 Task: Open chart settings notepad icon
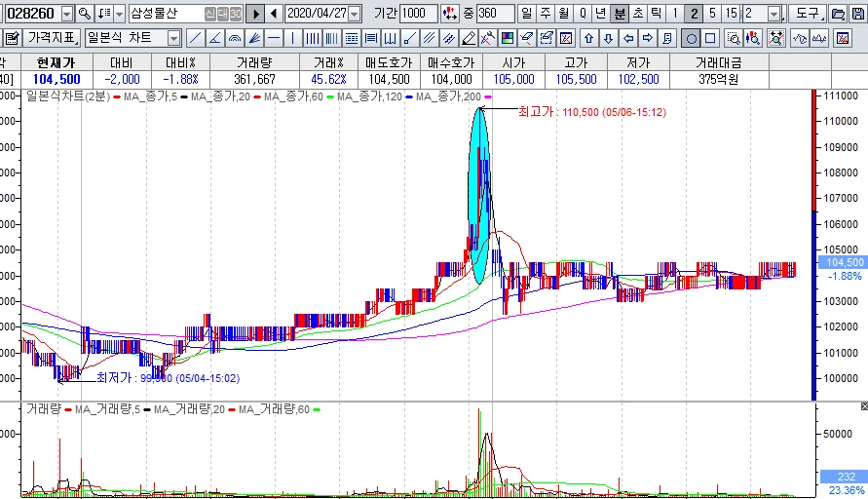coord(12,38)
